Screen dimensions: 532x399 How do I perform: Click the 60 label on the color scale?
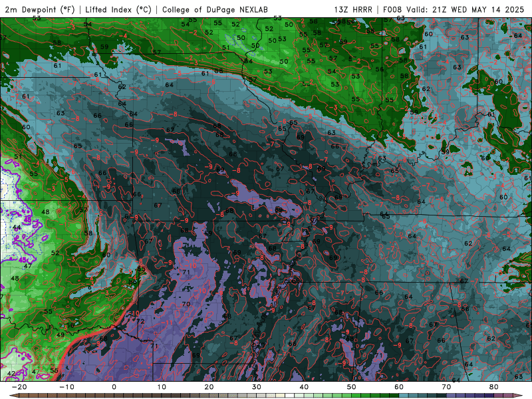399,387
